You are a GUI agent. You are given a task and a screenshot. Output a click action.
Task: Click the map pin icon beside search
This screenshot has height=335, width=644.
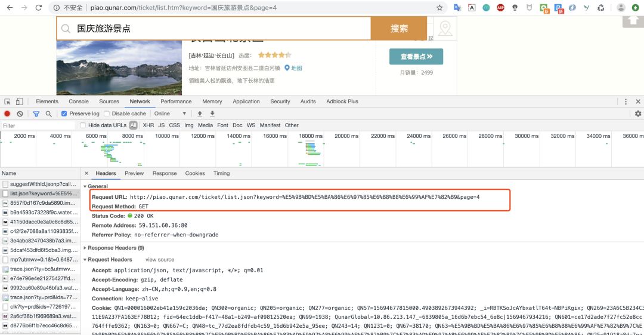(445, 29)
